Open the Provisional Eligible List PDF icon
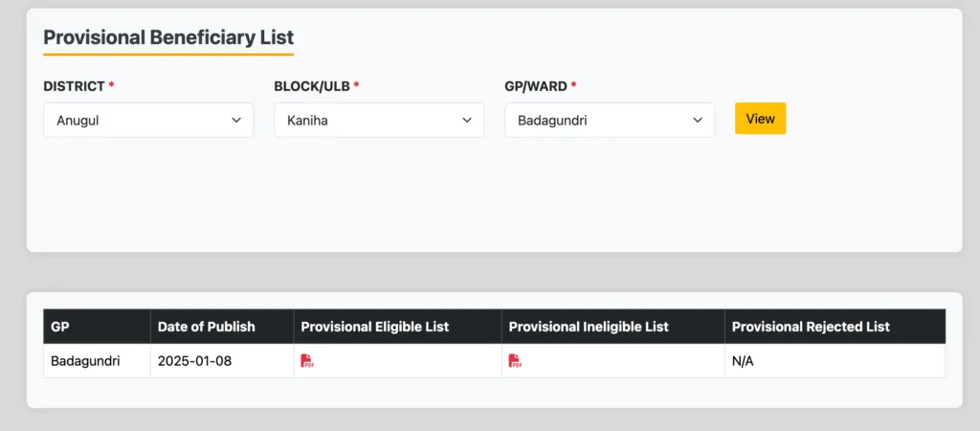This screenshot has width=980, height=431. coord(307,361)
